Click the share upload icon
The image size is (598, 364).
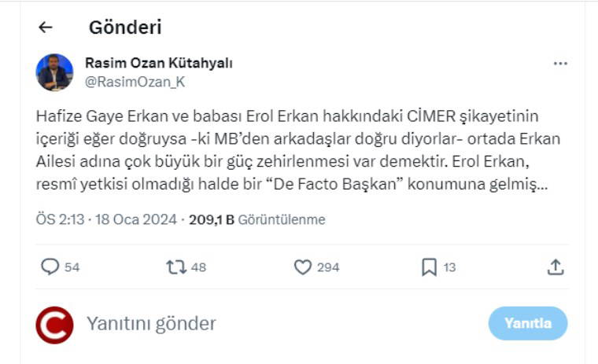click(556, 267)
